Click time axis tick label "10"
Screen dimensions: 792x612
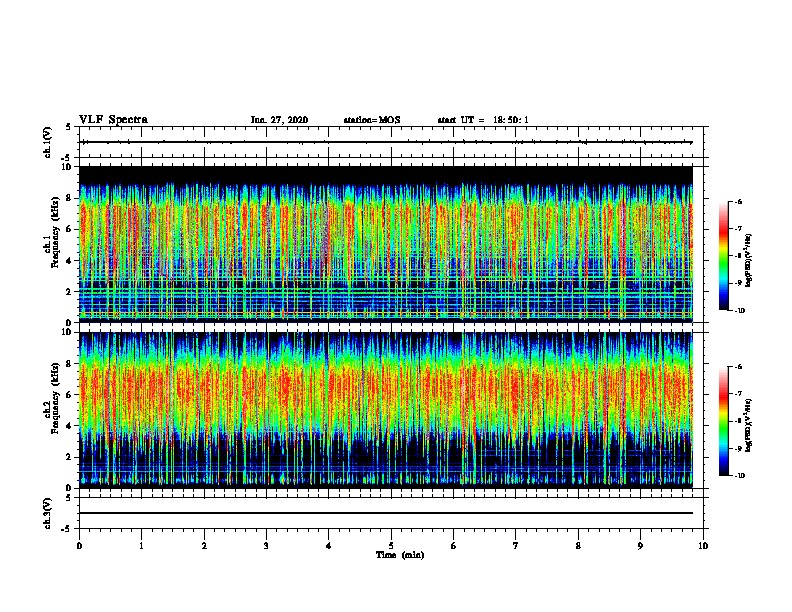pos(703,546)
